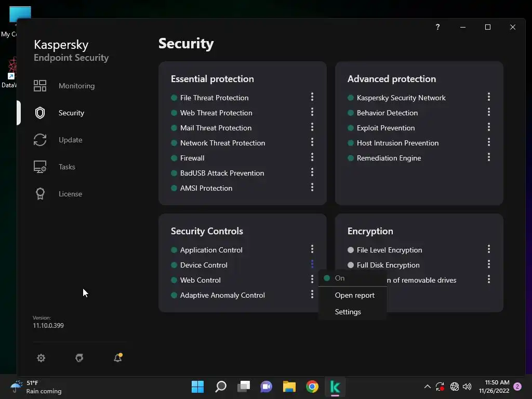Open BadUSB Attack Prevention three-dot menu
Viewport: 532px width, 399px height.
pos(312,172)
